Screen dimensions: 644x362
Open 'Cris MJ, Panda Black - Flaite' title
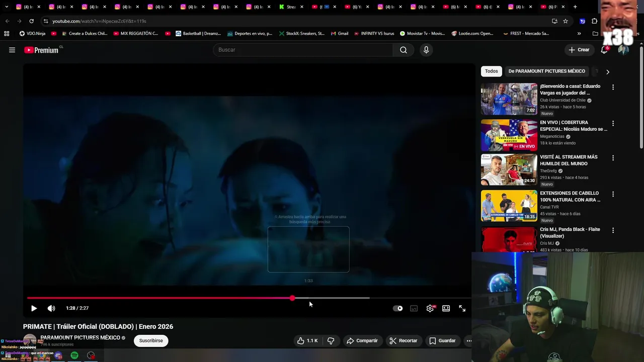click(x=570, y=233)
